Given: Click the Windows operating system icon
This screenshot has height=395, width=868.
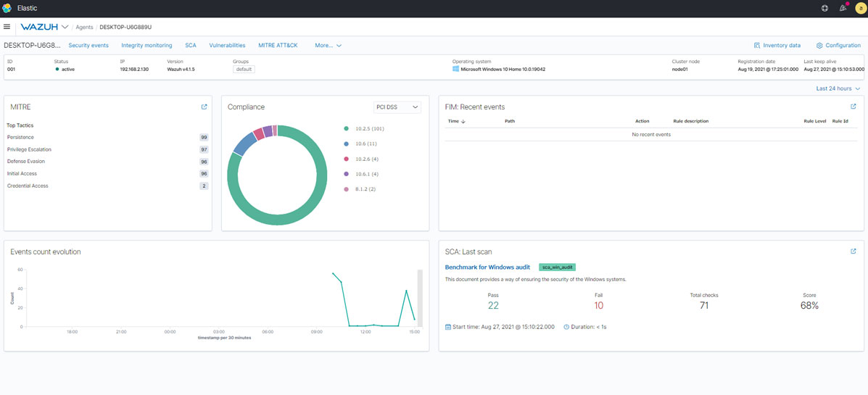Looking at the screenshot, I should coord(455,69).
